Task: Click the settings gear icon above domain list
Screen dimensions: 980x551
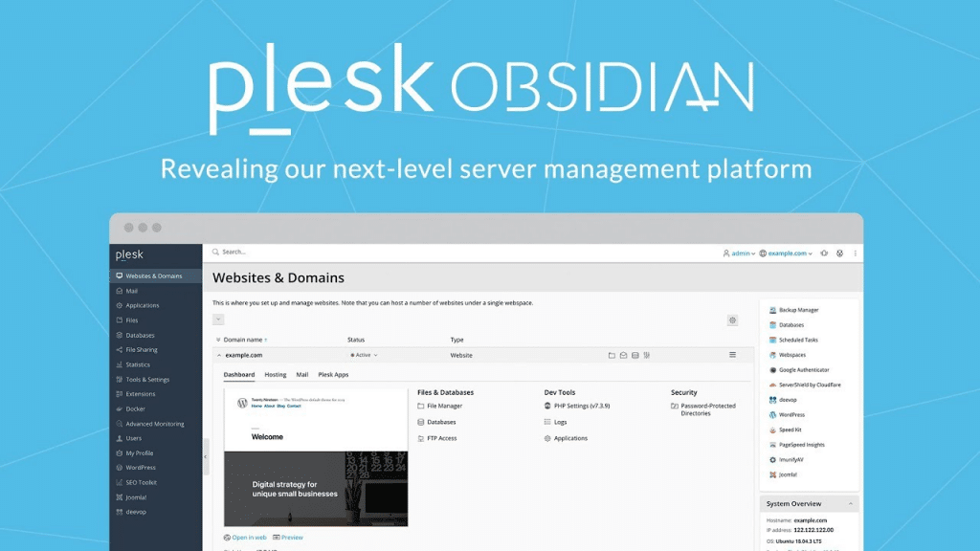Action: [732, 320]
